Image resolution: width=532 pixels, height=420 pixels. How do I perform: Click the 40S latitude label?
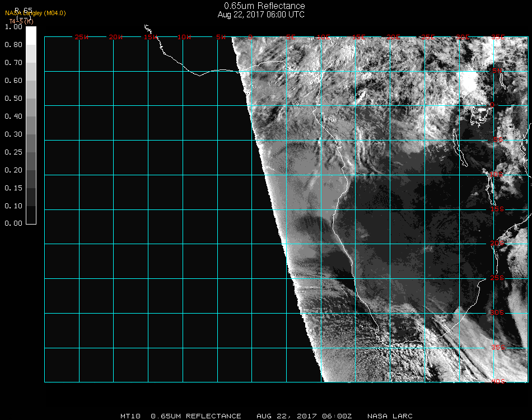[x=498, y=382]
